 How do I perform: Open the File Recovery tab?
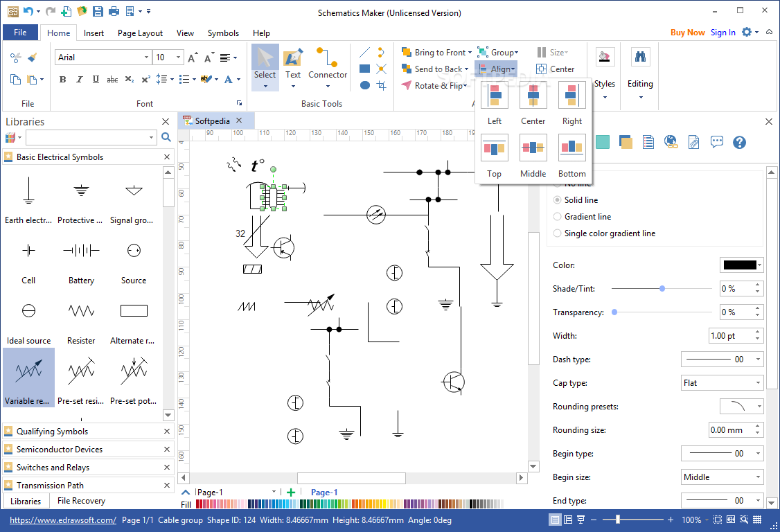tap(81, 501)
